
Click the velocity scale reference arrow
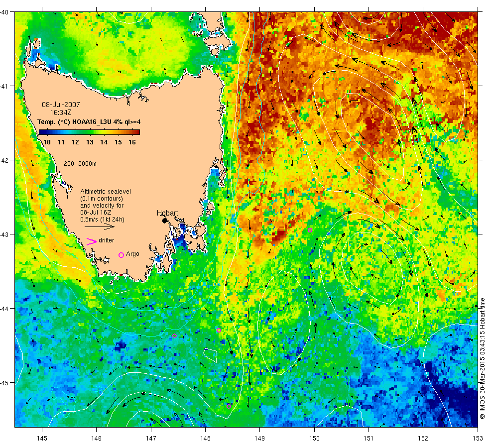coord(99,226)
